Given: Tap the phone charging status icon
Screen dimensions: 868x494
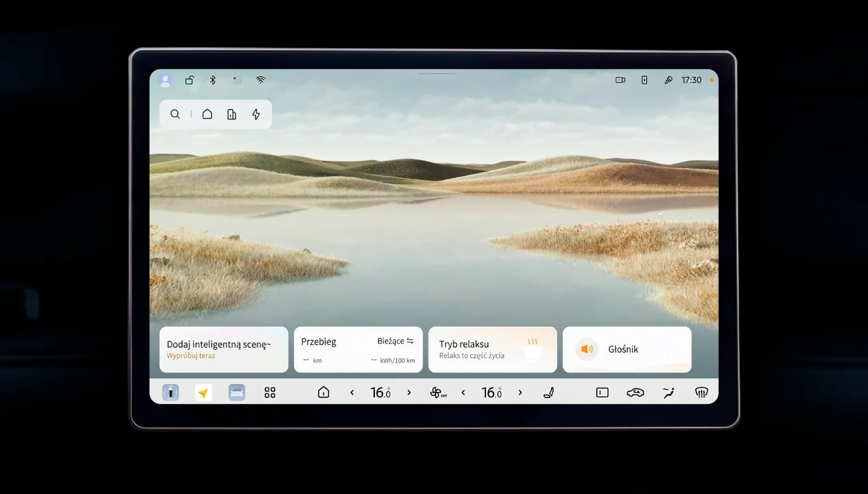Looking at the screenshot, I should point(644,80).
